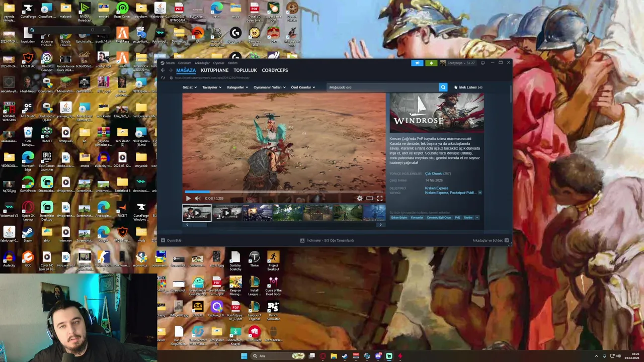Open the taskbar File Explorer icon

tap(334, 356)
